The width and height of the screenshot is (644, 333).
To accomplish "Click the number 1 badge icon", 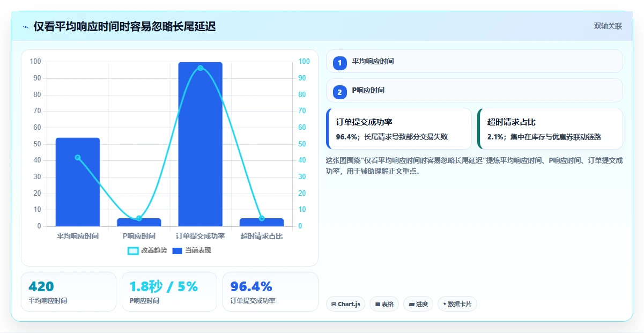I will [x=339, y=63].
